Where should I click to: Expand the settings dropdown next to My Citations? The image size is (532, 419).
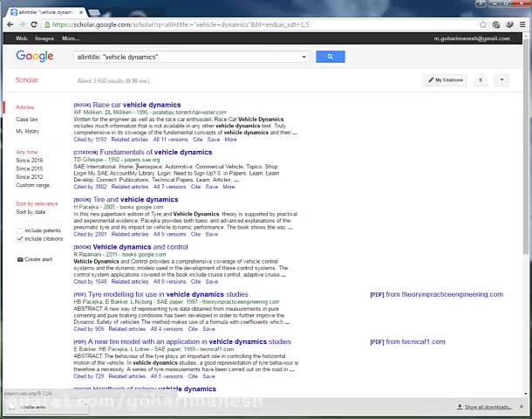pos(501,79)
